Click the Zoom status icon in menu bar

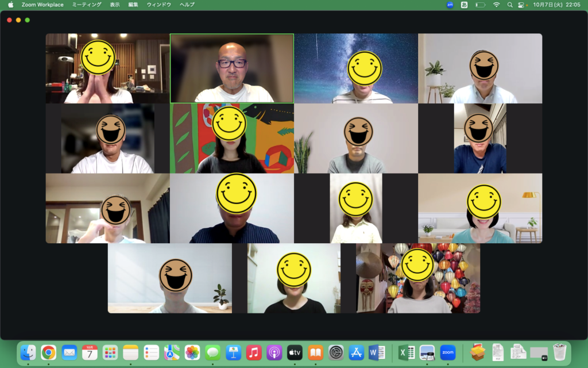pos(450,5)
